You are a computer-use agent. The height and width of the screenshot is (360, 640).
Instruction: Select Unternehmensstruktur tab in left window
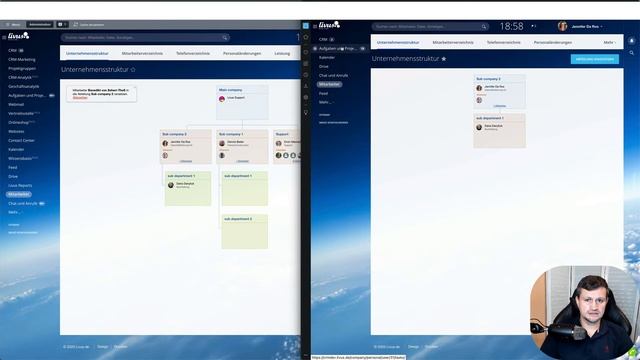87,53
